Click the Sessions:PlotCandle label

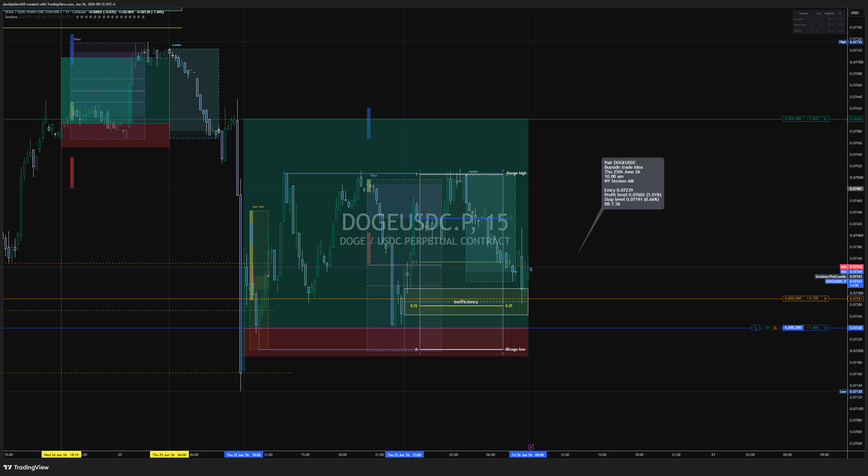coord(831,277)
